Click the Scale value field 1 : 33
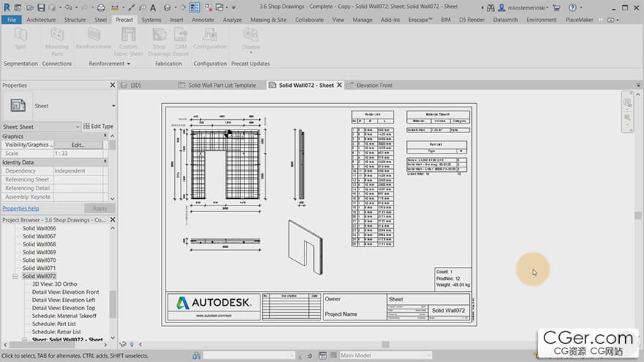644x362 pixels. (78, 154)
